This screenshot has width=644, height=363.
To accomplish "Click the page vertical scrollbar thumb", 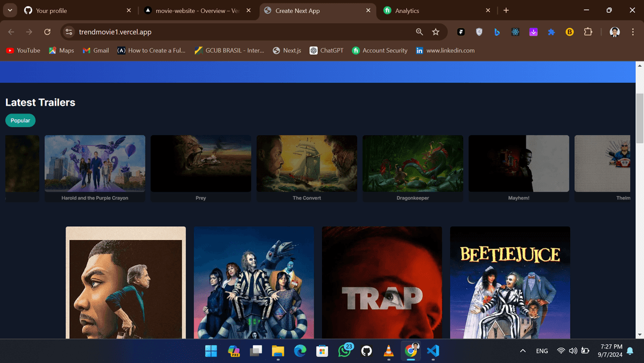I will click(x=639, y=118).
